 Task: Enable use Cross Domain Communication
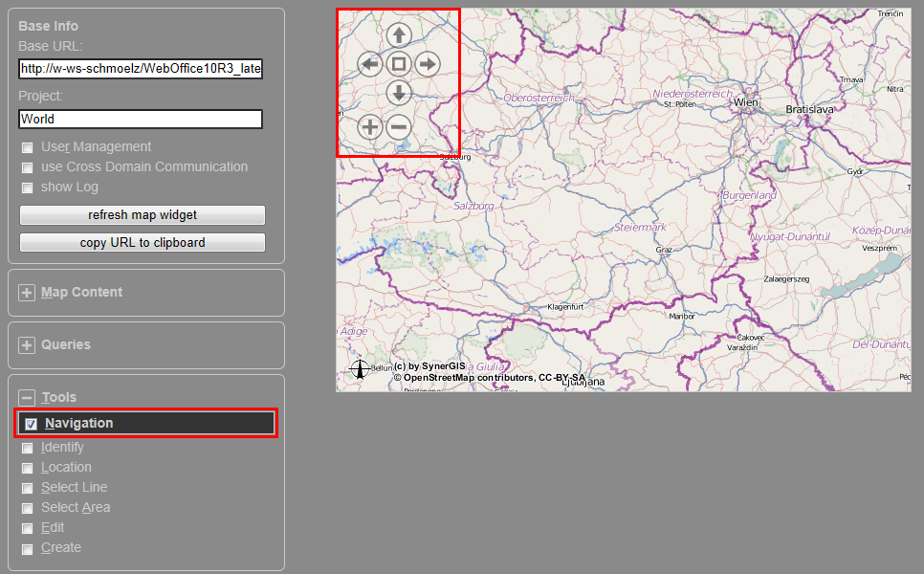pos(27,166)
